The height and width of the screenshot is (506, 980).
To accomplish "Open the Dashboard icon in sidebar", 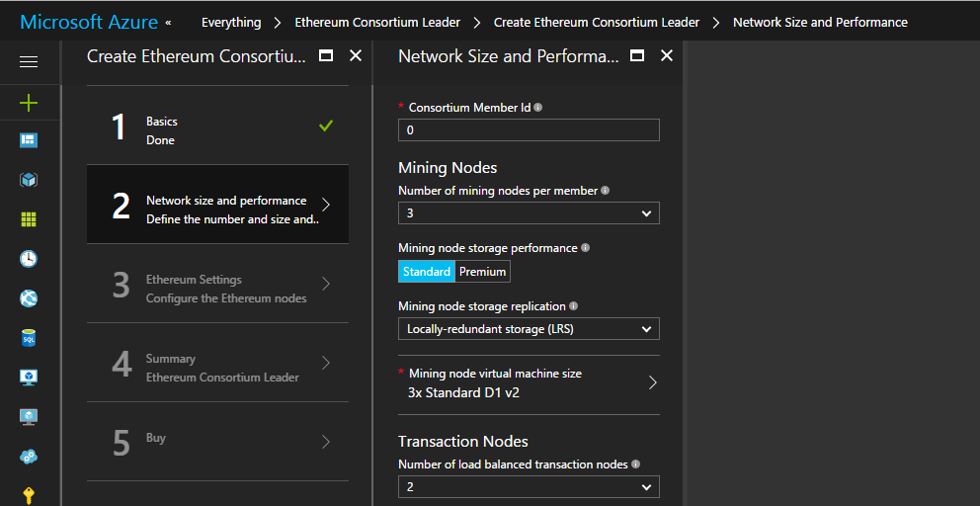I will point(29,140).
